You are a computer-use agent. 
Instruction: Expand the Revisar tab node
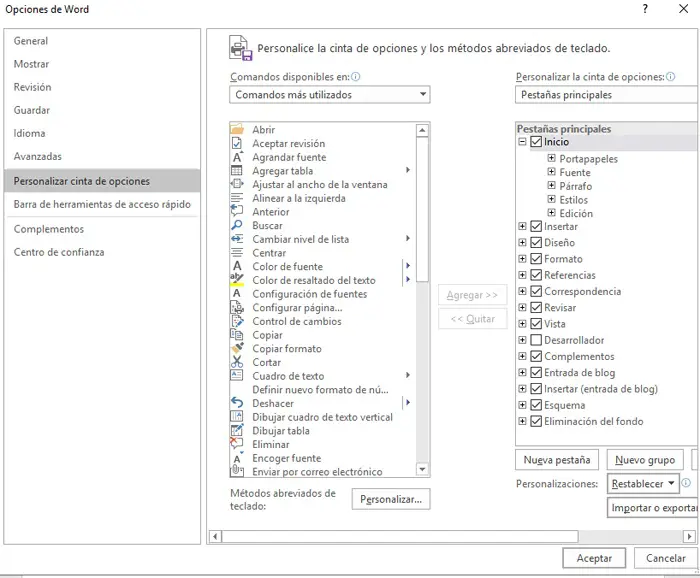522,307
